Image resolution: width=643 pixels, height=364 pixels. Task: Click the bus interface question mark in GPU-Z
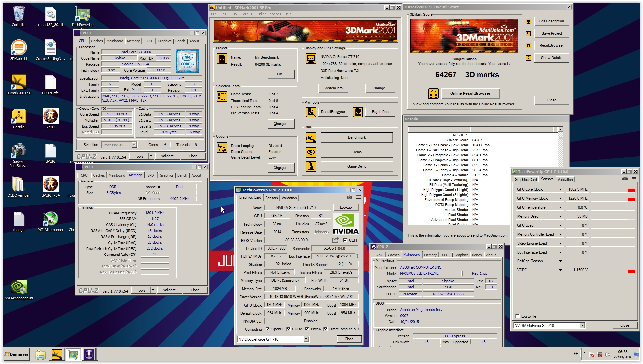point(357,256)
